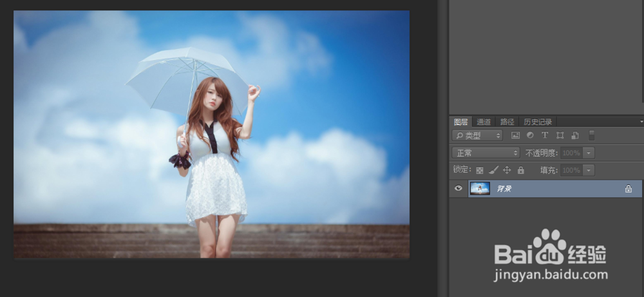The image size is (644, 297).
Task: Toggle lock position move icon
Action: coord(507,170)
